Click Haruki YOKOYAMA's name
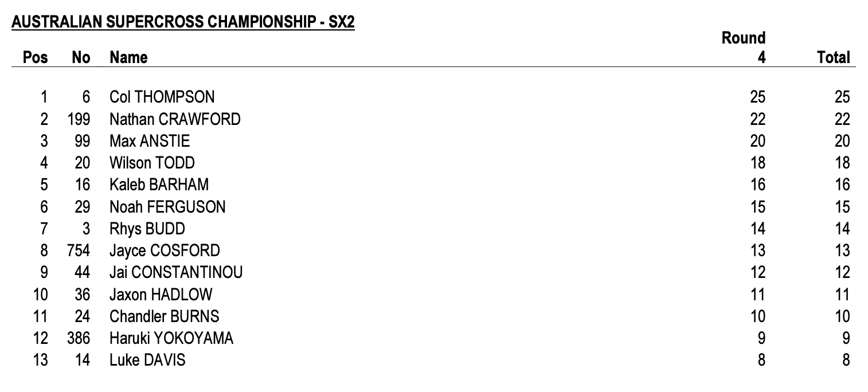The image size is (868, 392). [171, 338]
